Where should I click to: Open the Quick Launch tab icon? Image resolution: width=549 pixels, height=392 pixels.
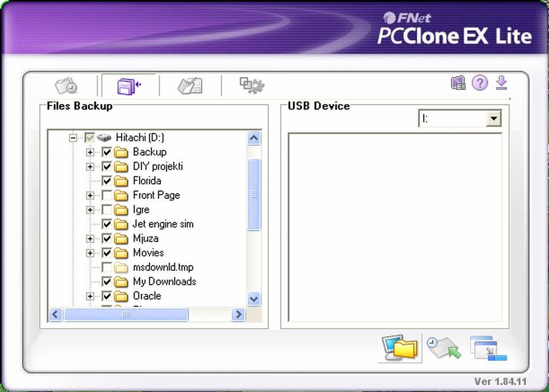(66, 85)
